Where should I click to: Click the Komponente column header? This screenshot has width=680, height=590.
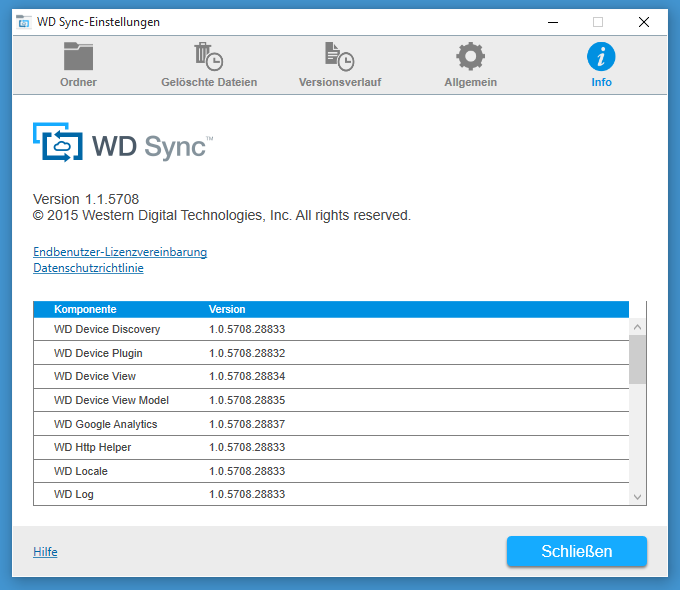85,309
